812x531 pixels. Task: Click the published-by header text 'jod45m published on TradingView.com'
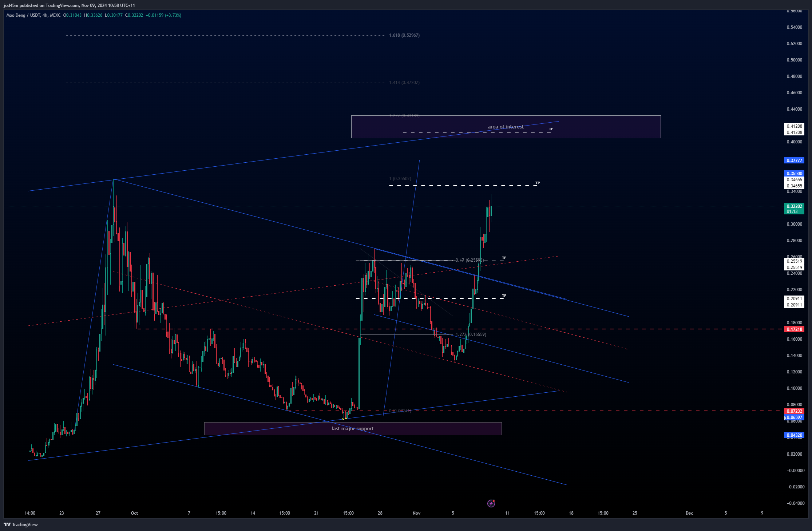(x=41, y=5)
